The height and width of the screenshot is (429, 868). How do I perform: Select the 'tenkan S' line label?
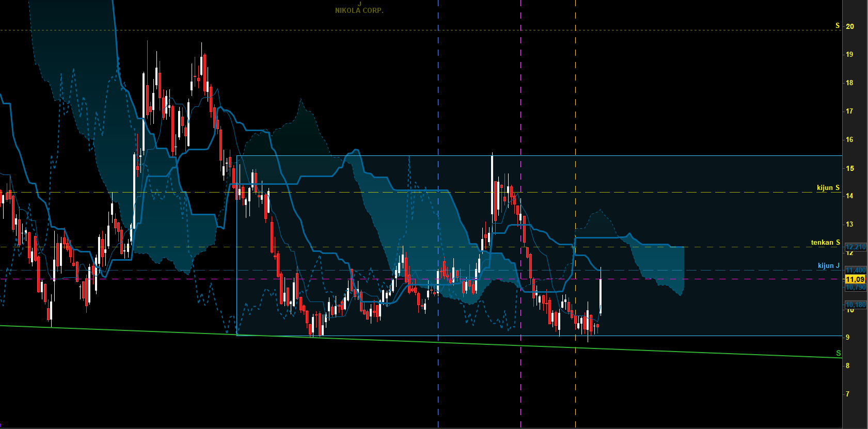click(x=825, y=242)
